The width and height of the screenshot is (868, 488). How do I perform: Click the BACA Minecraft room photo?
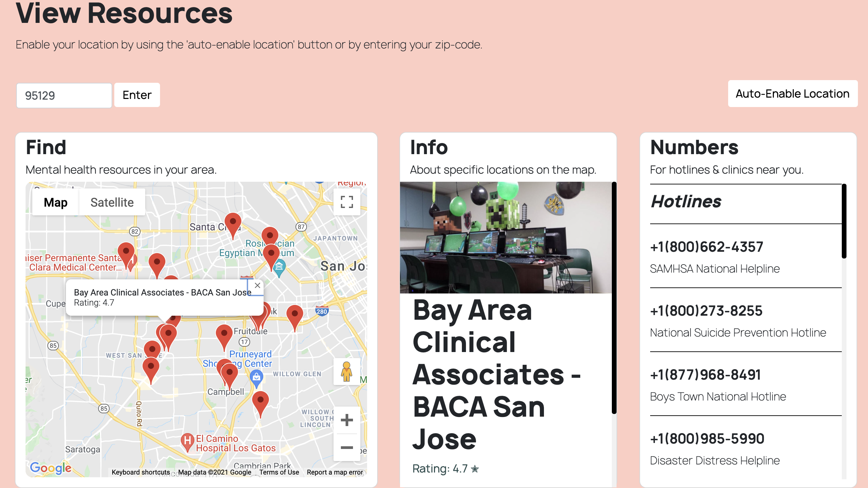505,237
